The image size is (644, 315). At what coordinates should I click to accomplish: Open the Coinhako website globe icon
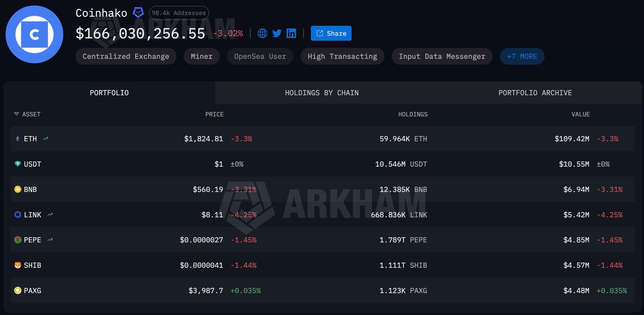pos(262,33)
